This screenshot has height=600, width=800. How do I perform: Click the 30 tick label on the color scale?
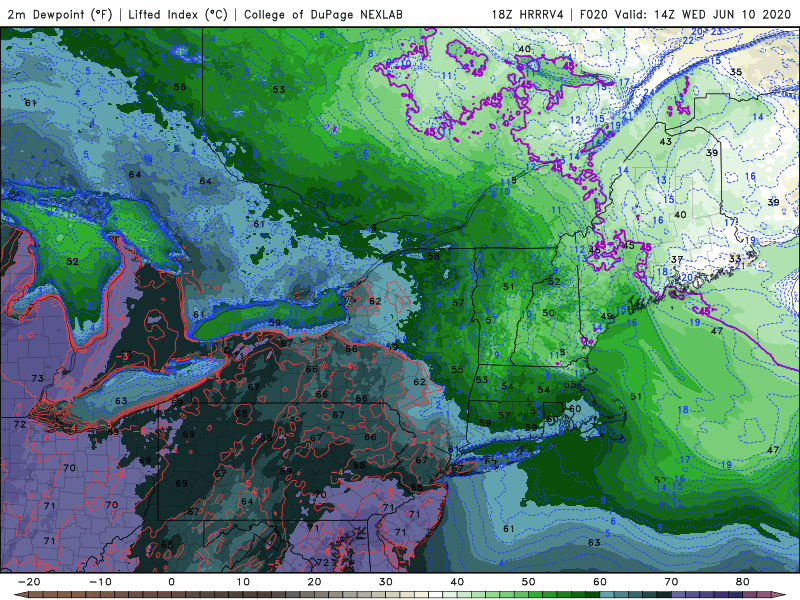coord(386,582)
